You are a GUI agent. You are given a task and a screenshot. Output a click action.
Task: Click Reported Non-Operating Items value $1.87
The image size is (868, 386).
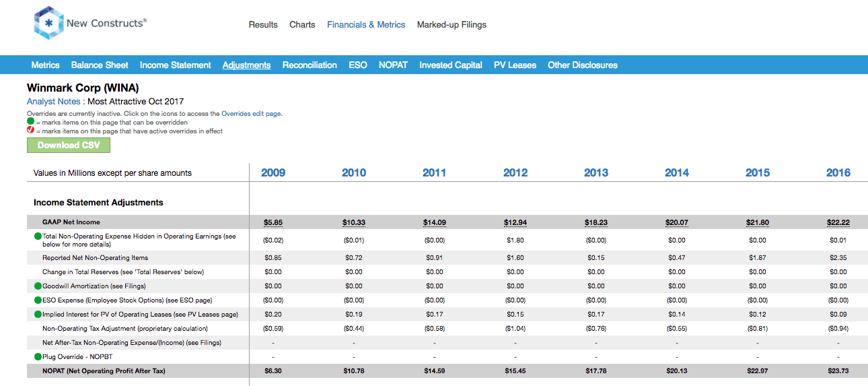(x=758, y=258)
